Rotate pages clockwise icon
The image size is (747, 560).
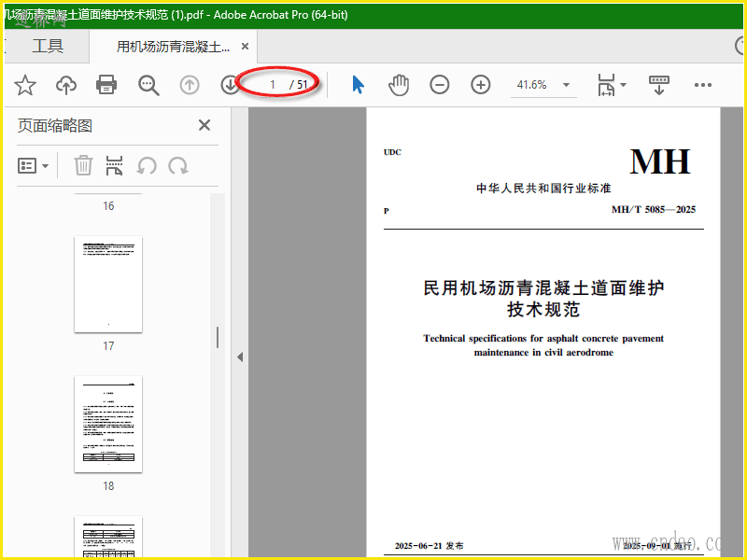click(178, 166)
